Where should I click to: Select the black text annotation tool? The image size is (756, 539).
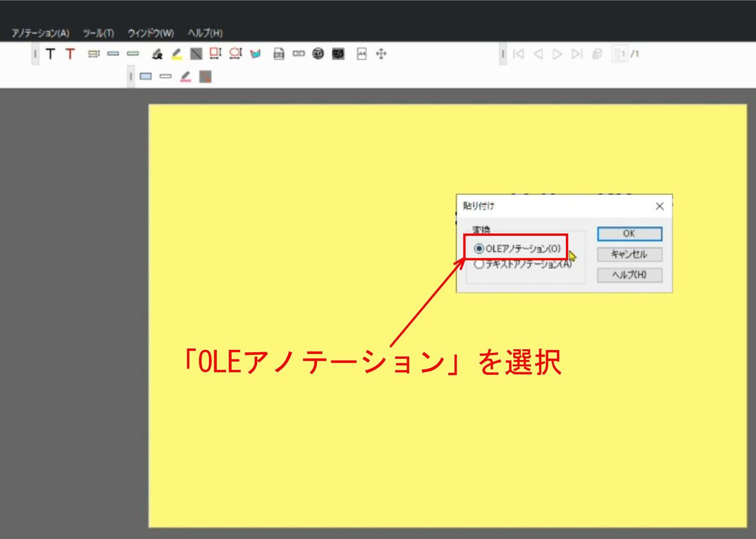tap(50, 54)
